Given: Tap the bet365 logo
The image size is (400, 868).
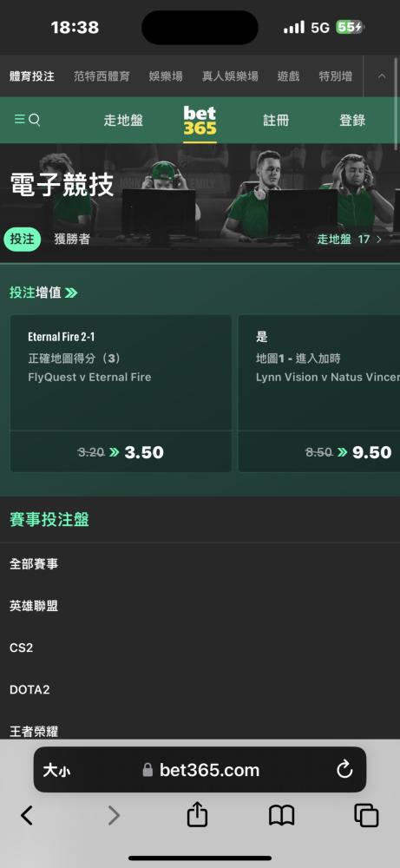Looking at the screenshot, I should click(x=200, y=122).
